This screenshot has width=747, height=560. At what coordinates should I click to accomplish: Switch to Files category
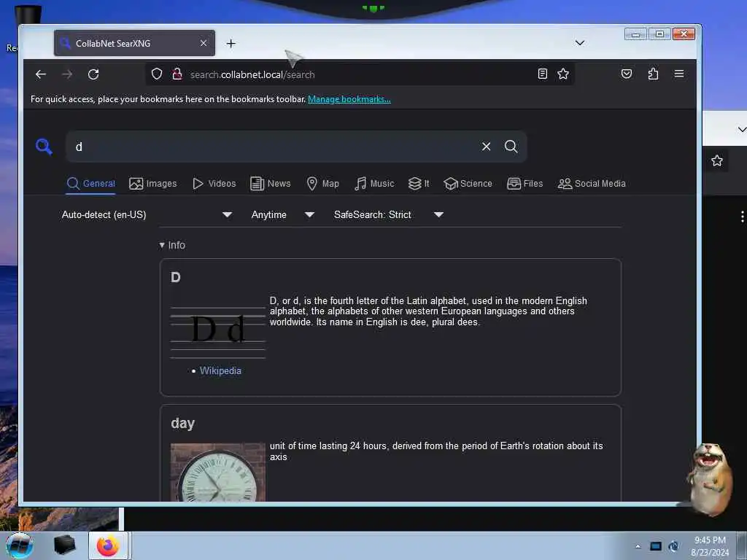point(525,184)
